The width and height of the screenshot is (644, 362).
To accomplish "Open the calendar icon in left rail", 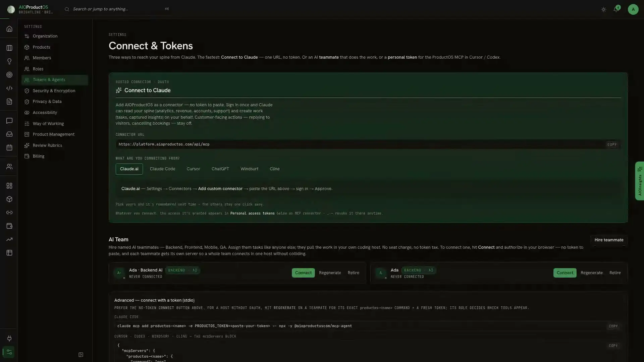I will click(x=9, y=147).
